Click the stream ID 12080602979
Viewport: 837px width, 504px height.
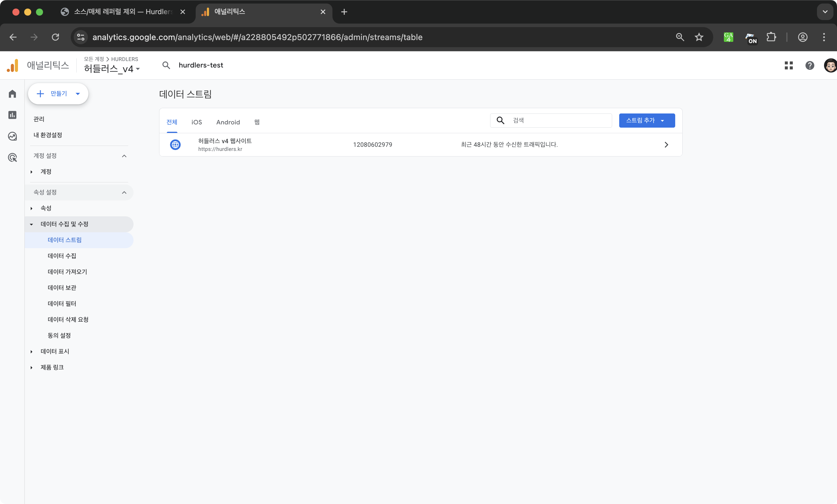[373, 145]
